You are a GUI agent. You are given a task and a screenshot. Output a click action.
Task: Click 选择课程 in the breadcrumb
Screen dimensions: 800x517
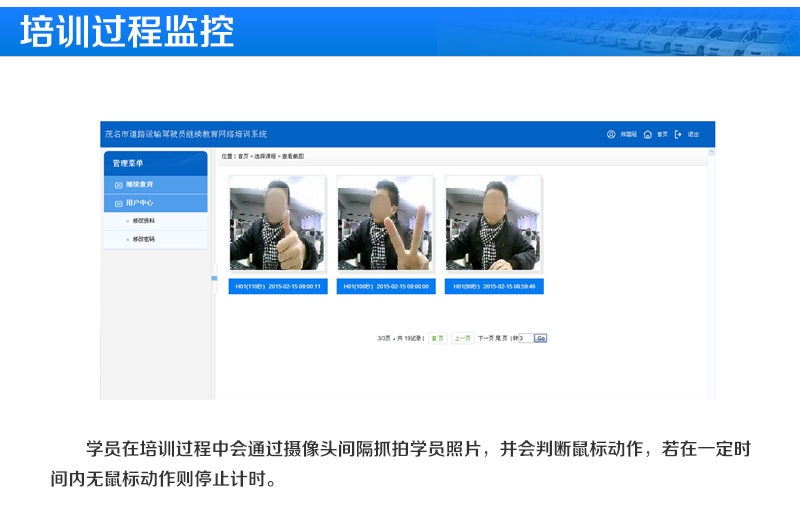(264, 157)
